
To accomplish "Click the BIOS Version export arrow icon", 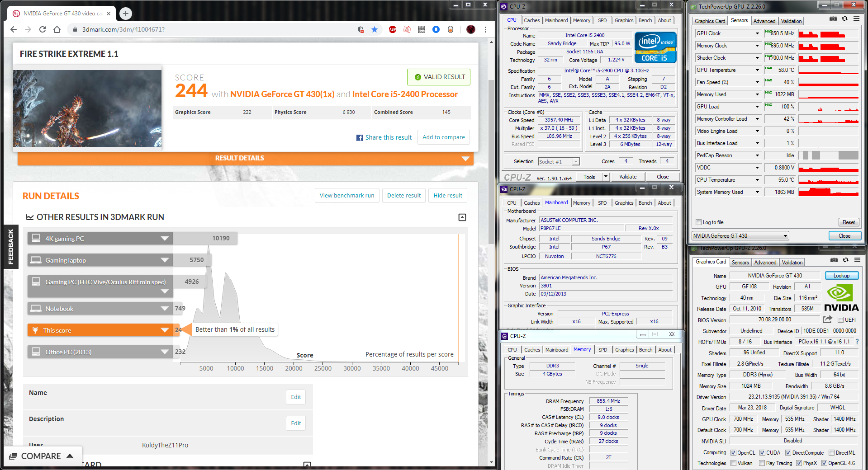I will click(x=827, y=320).
